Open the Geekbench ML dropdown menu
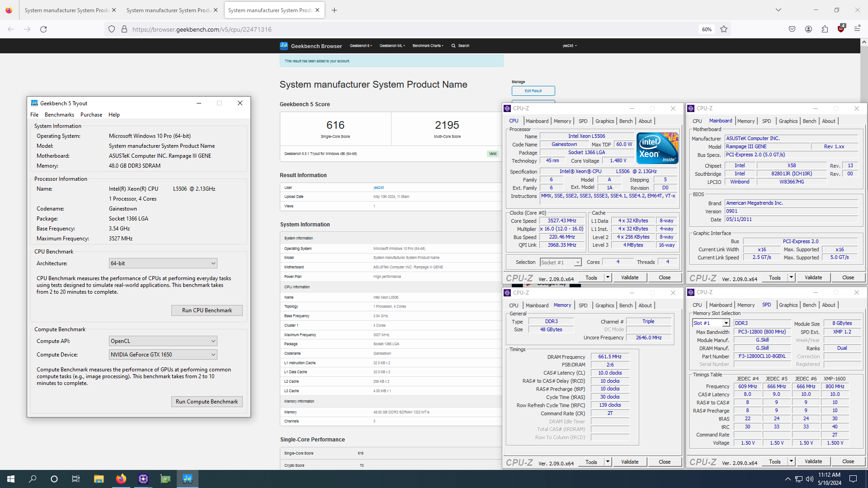 (x=392, y=46)
